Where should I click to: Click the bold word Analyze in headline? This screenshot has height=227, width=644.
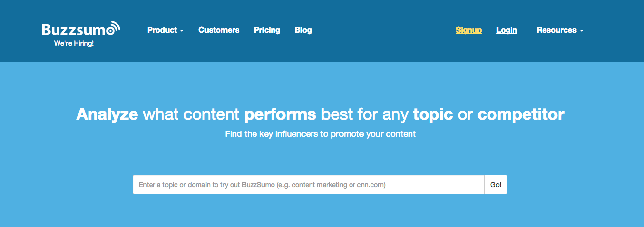tap(107, 114)
